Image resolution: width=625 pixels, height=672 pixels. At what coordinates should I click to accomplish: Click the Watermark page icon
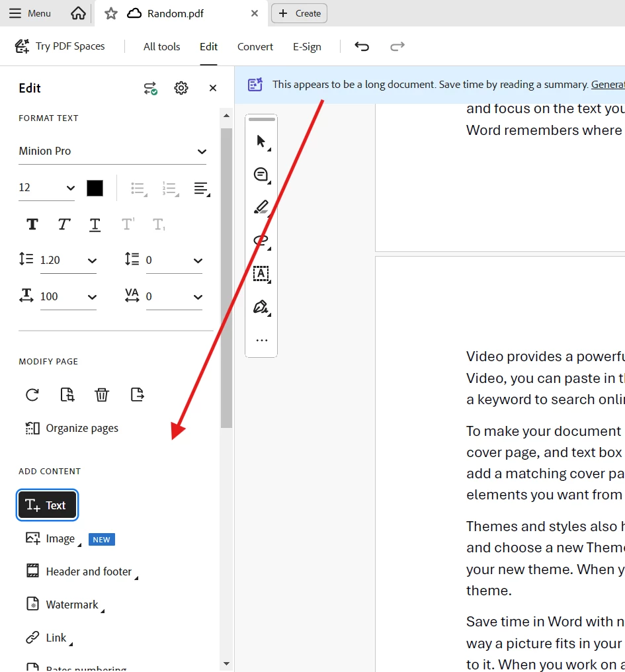tap(32, 604)
